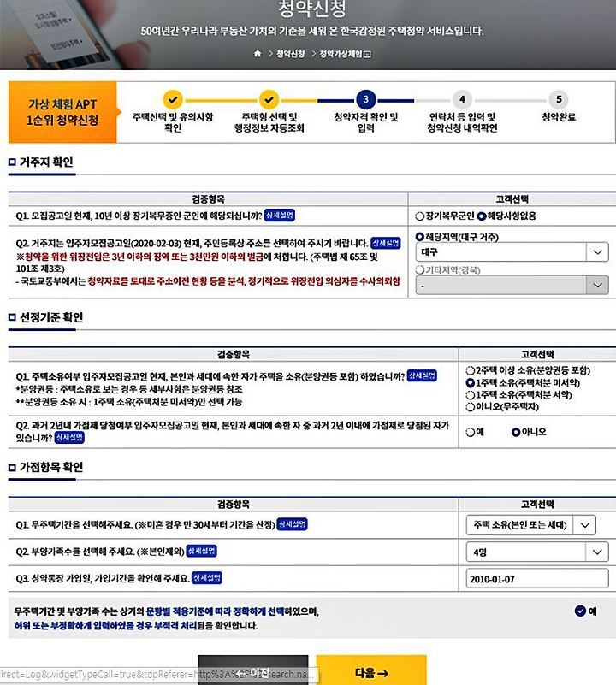This screenshot has width=616, height=685.
Task: Select 아니오 for 가점제 당첨여부
Action: coord(516,432)
